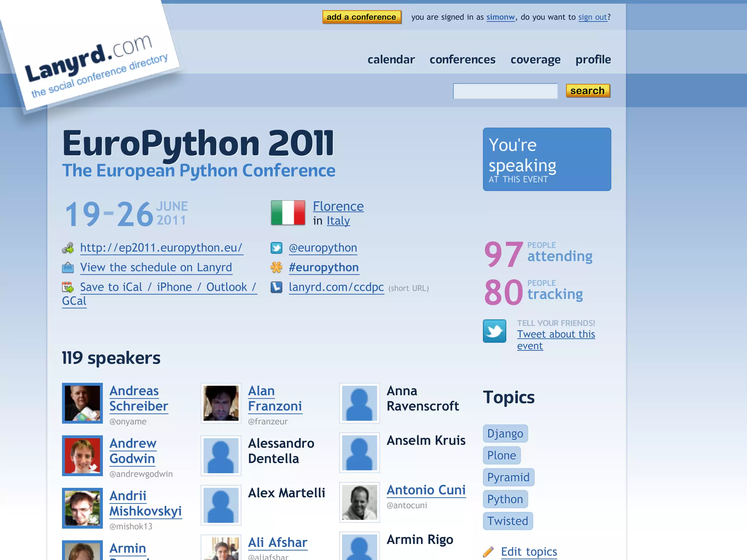Open the Italy country link
Image resolution: width=747 pixels, height=560 pixels.
click(338, 221)
